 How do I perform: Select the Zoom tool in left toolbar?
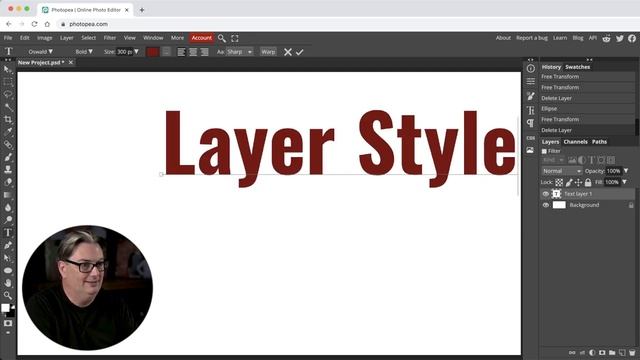pos(8,295)
